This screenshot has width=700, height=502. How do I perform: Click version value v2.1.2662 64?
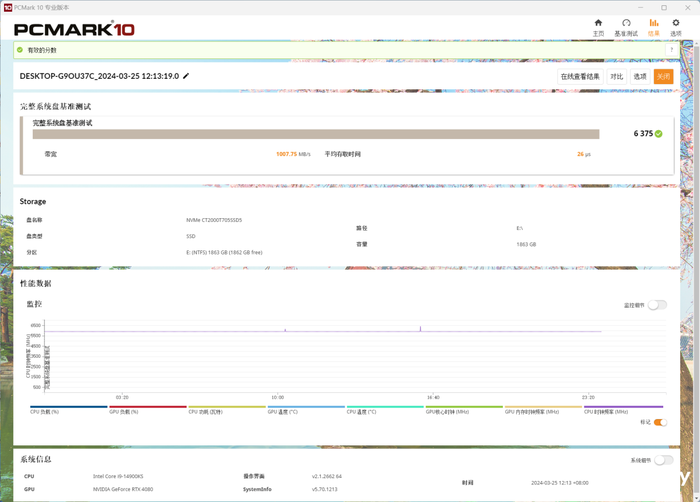(326, 477)
